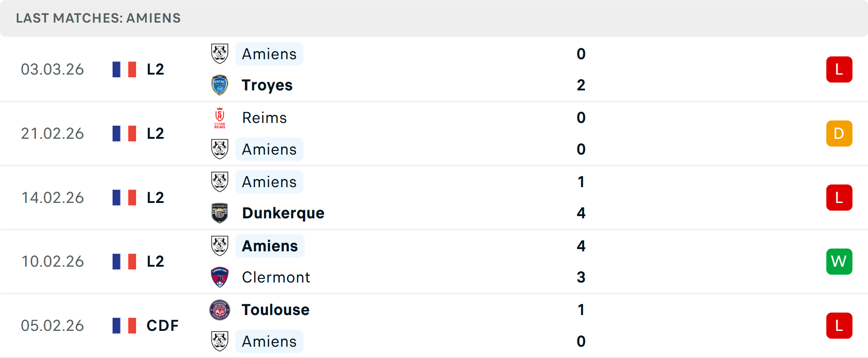Click the orange D result badge
The width and height of the screenshot is (868, 358).
click(x=839, y=133)
